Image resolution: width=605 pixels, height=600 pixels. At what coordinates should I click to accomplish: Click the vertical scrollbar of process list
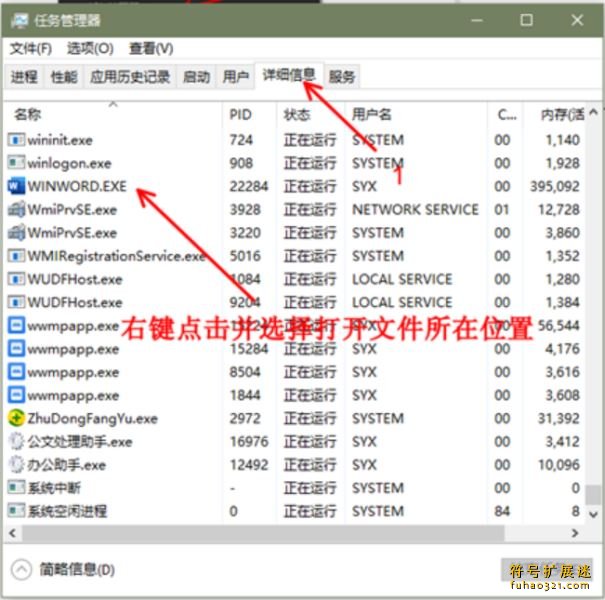594,300
